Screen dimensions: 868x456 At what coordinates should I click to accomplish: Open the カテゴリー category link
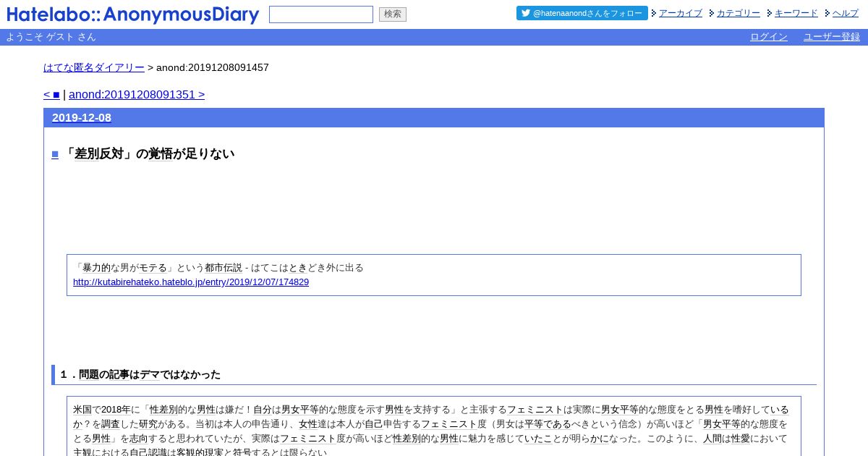click(x=739, y=13)
